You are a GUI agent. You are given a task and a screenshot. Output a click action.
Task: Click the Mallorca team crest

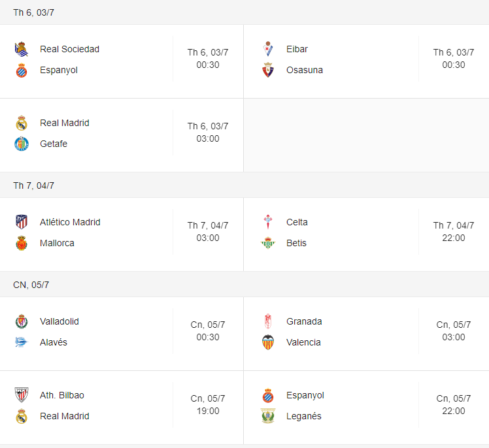coord(22,244)
